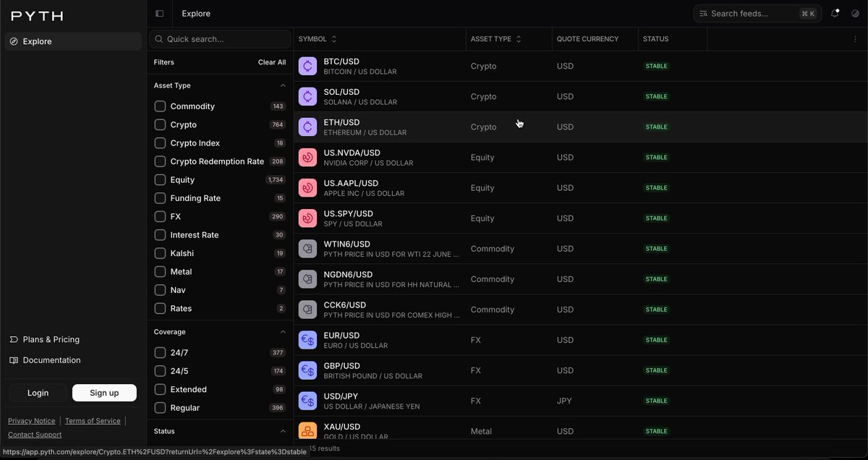Click the SOL/USD crypto icon
Screen dimensions: 868x460
click(307, 96)
